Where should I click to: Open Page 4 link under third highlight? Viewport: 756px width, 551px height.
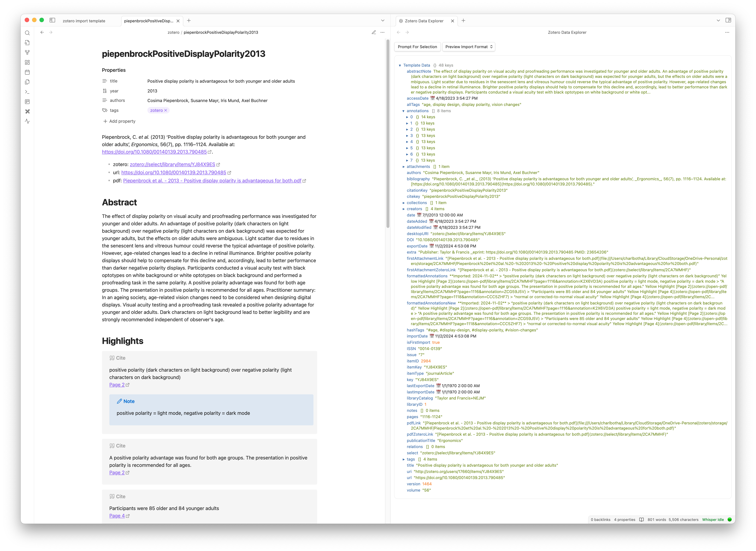point(117,516)
